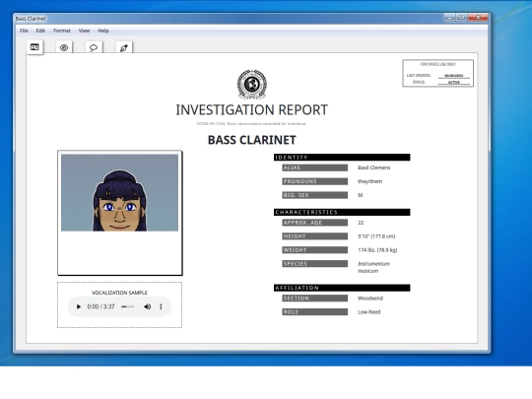
Task: Maximize the Bass Clarinet window
Action: (462, 18)
